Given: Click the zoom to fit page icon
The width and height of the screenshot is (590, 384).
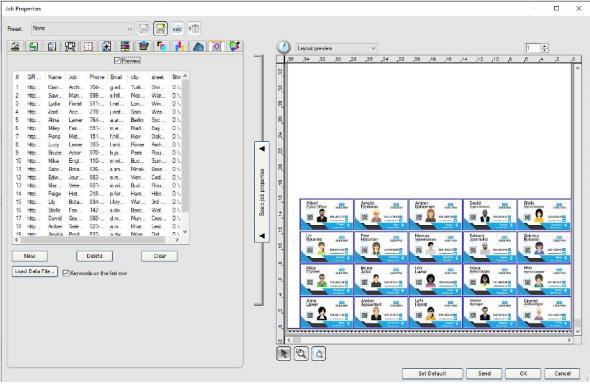Looking at the screenshot, I should pos(319,354).
